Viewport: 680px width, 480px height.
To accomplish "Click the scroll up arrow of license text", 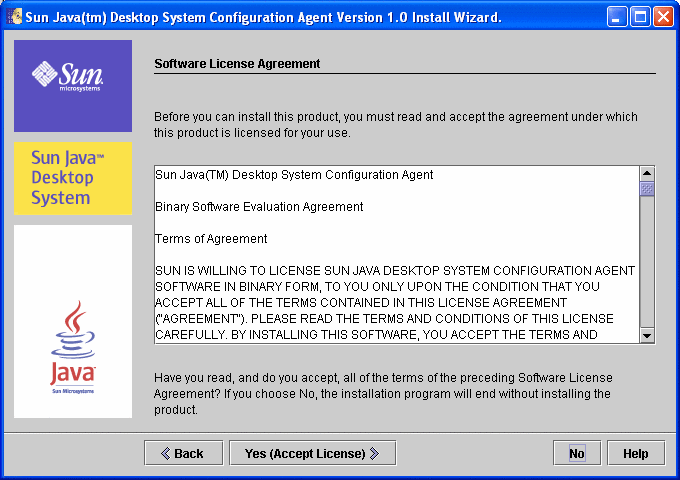I will click(x=647, y=173).
